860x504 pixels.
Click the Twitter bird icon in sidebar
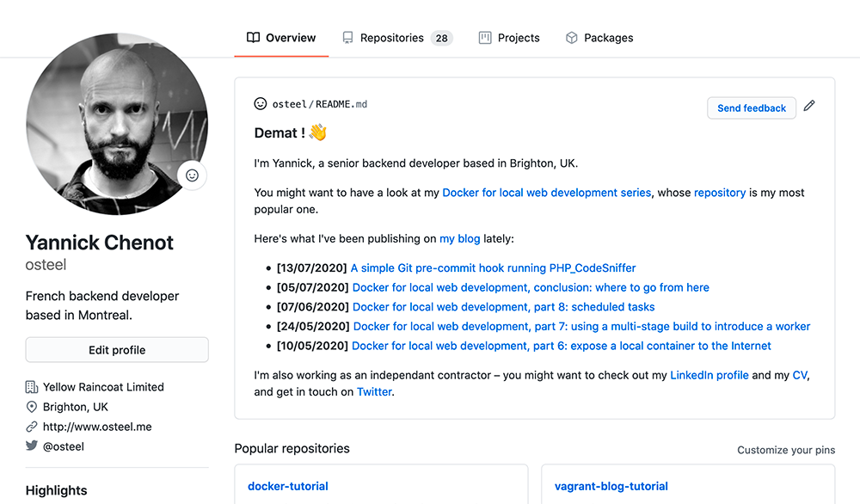32,446
